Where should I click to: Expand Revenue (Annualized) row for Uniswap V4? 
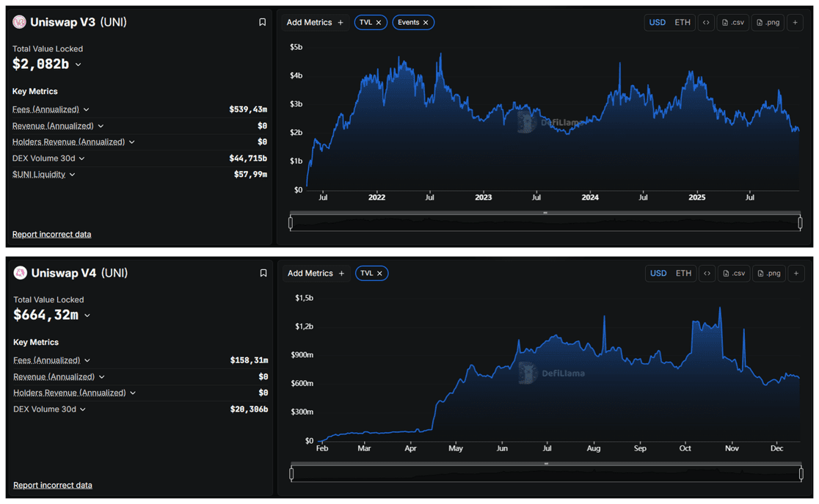[102, 376]
